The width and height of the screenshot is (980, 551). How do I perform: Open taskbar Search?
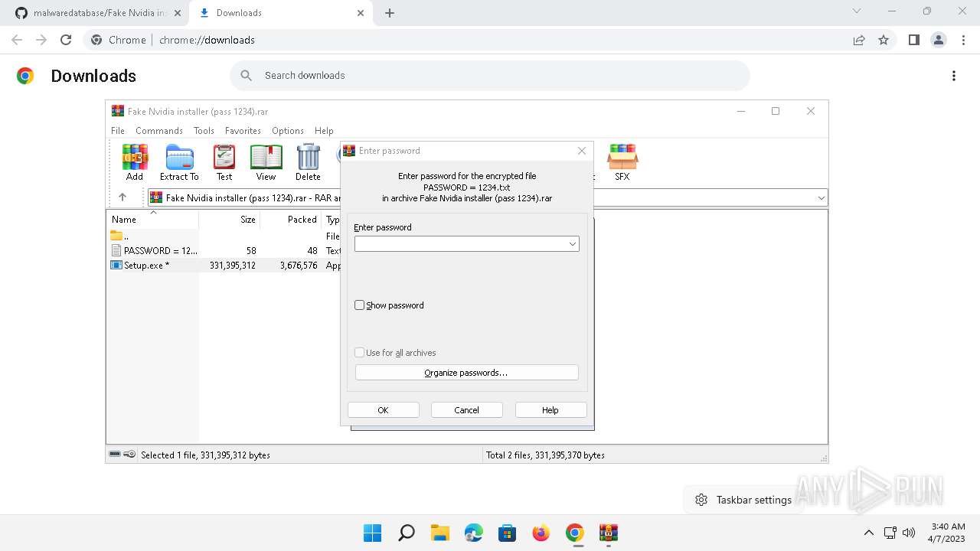pyautogui.click(x=407, y=533)
